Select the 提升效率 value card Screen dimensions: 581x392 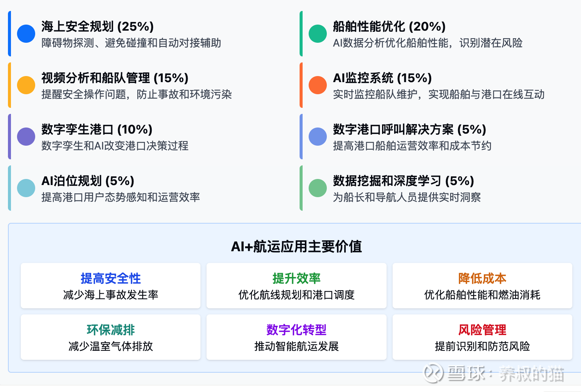pos(297,286)
